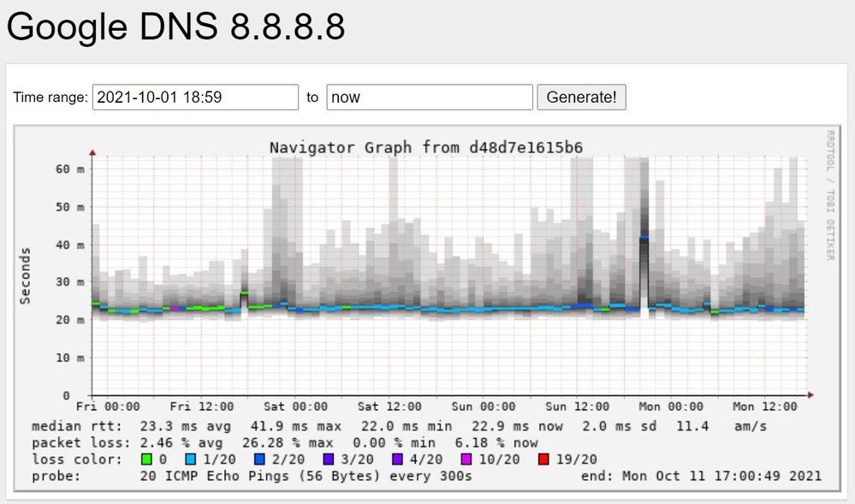The image size is (855, 504).
Task: Click the blue 2/20 loss swatch
Action: pos(259,460)
